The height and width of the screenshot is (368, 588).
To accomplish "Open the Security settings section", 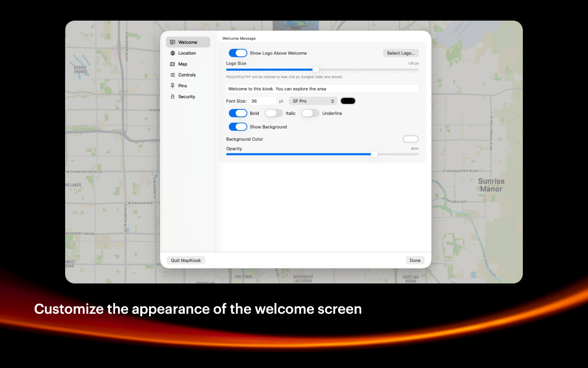I will pos(186,97).
